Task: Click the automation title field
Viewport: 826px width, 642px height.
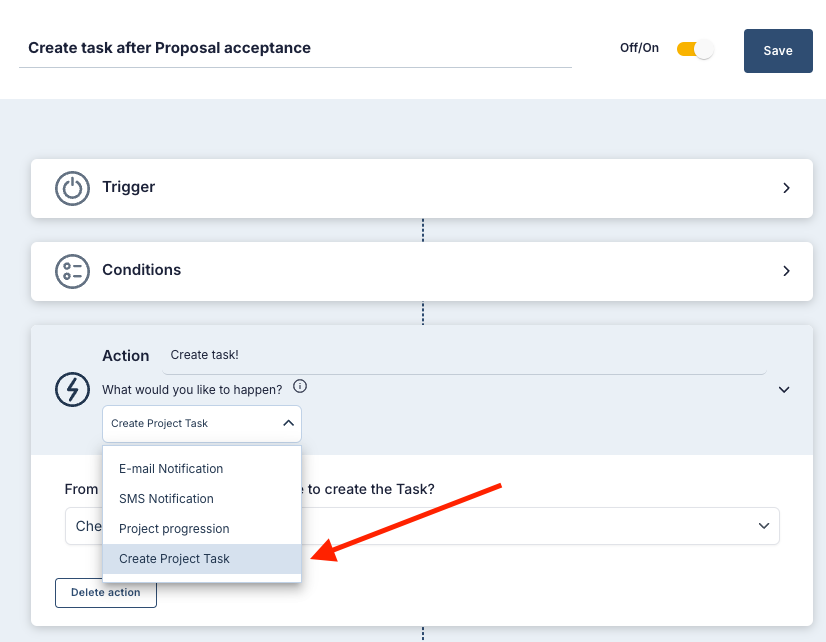Action: click(295, 48)
